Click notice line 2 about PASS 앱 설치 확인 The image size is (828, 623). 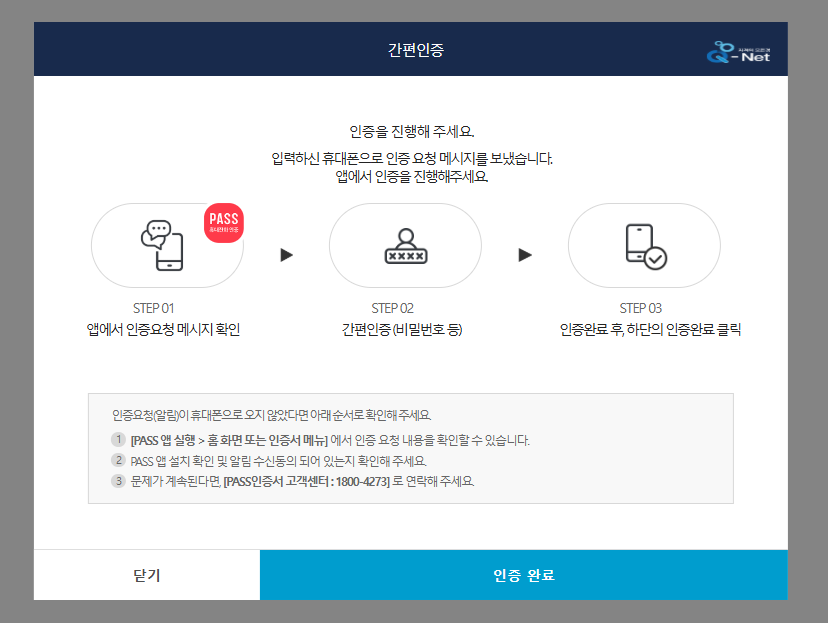click(x=278, y=461)
